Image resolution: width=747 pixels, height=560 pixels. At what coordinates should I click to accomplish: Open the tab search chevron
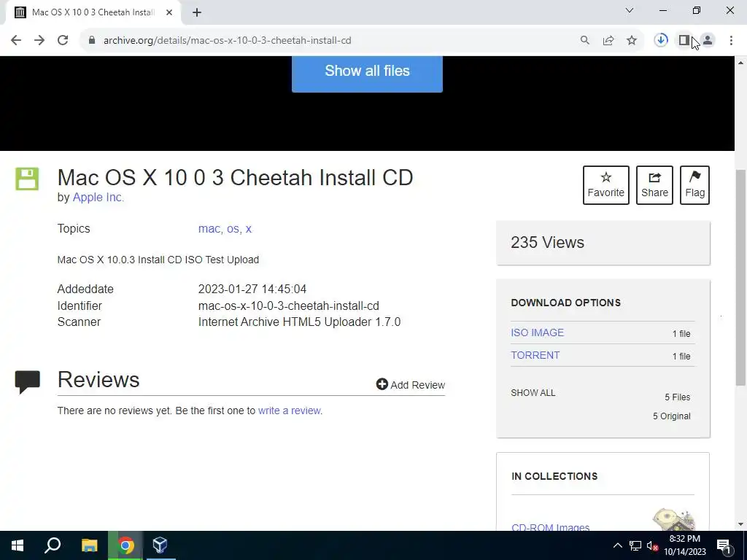630,10
